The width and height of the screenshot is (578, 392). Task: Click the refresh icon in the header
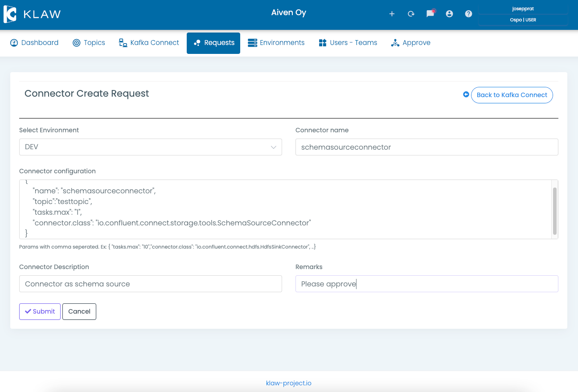click(x=411, y=14)
